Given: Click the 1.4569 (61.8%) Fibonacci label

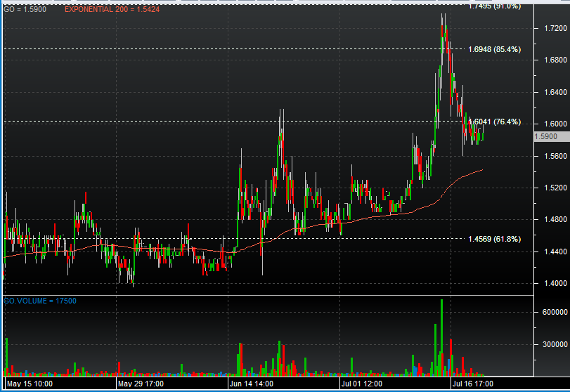Looking at the screenshot, I should (494, 239).
